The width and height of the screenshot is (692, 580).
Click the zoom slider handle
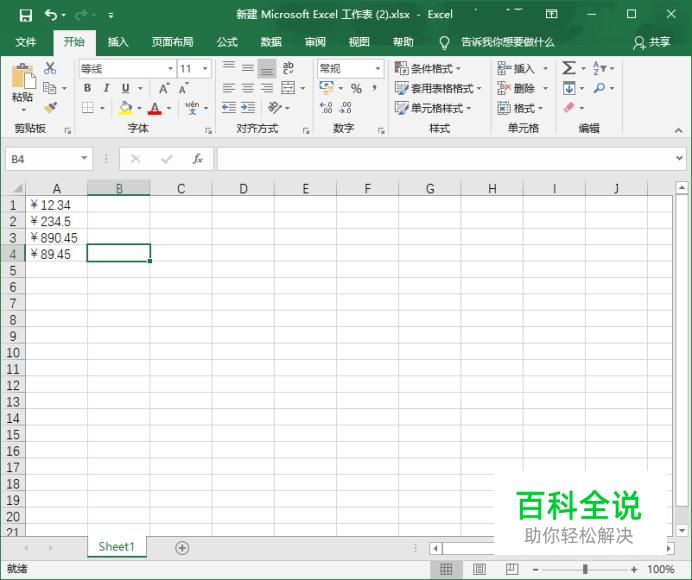point(585,569)
